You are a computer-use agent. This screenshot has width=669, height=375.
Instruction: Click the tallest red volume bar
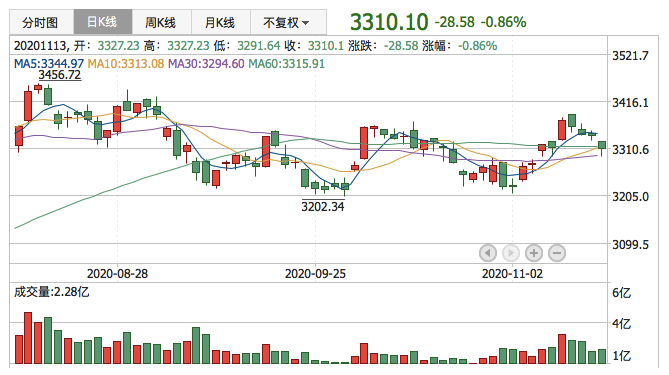click(x=28, y=338)
